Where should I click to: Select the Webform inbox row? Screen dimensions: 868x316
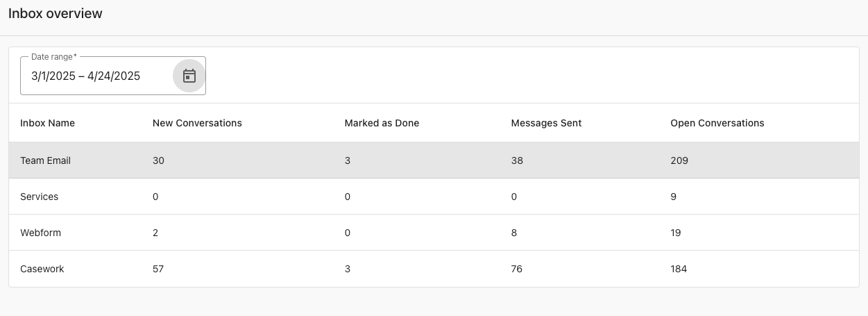(x=41, y=233)
